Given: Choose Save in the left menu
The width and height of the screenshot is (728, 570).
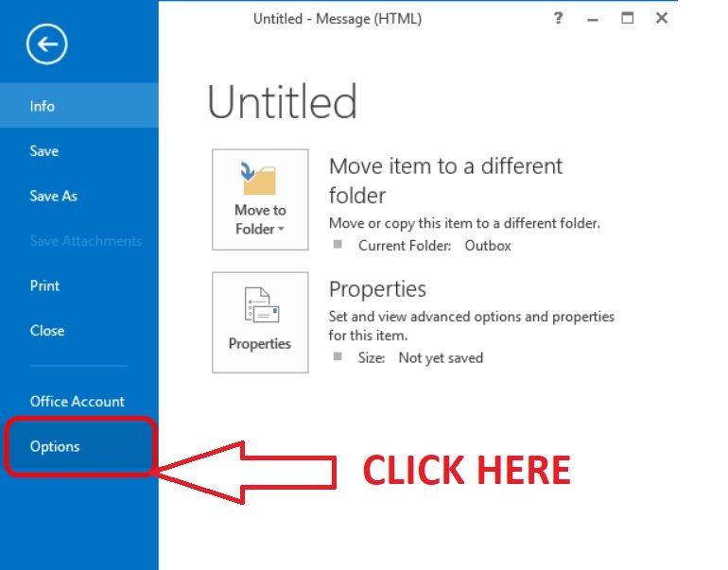Looking at the screenshot, I should click(44, 151).
